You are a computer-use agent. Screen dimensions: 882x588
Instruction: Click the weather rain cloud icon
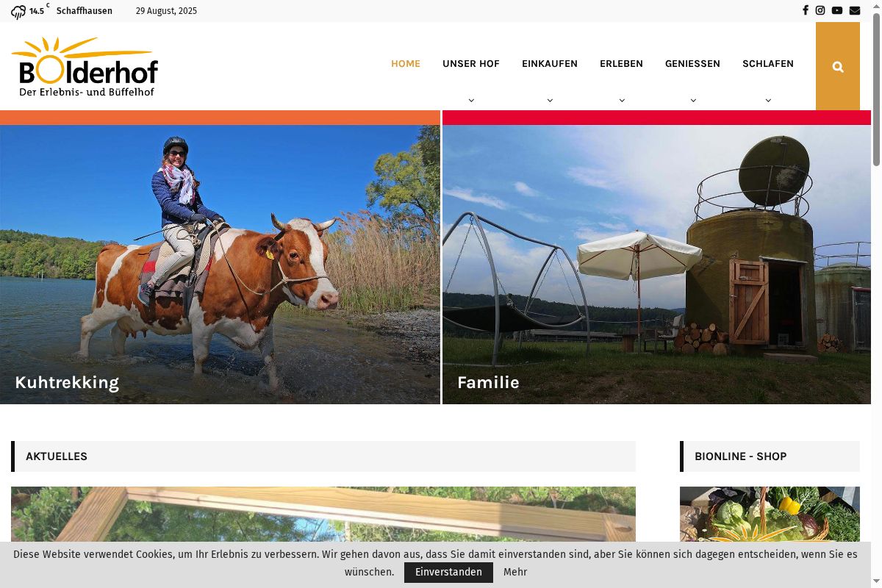point(18,12)
